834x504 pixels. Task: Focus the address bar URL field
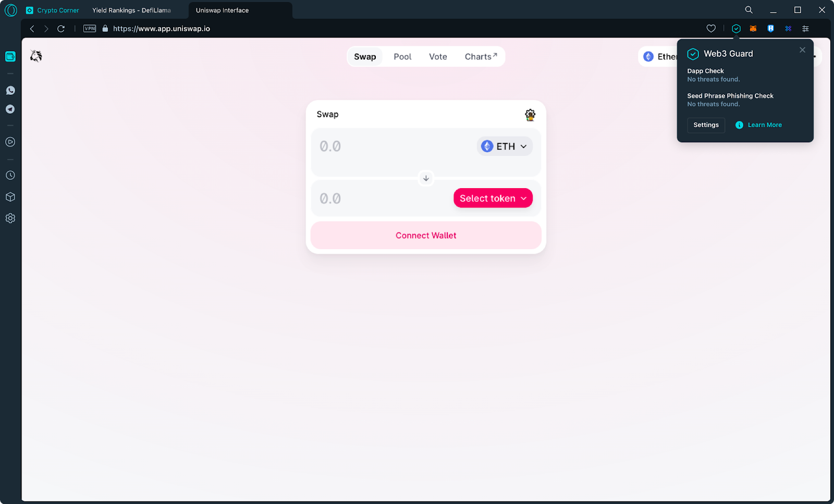(x=161, y=29)
